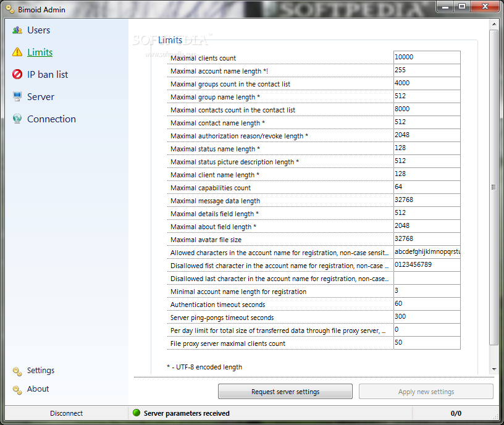Open the IP ban list section
This screenshot has height=425, width=504.
48,75
